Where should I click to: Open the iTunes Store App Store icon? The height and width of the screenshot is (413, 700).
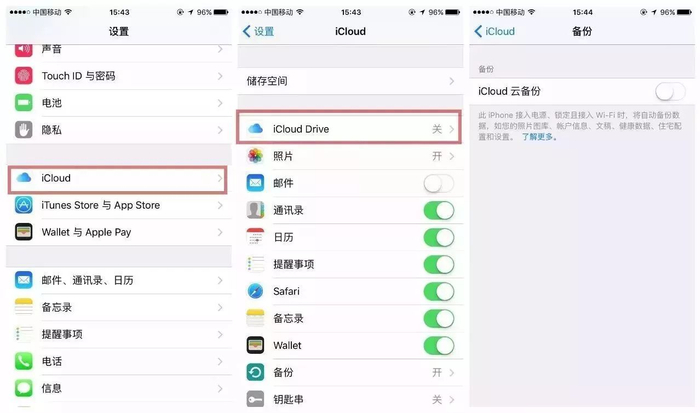23,205
